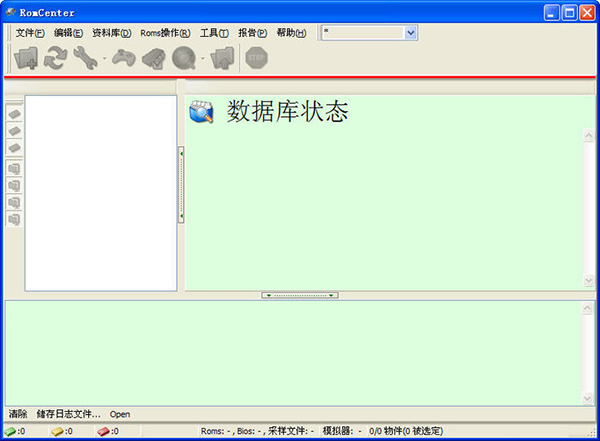The width and height of the screenshot is (600, 441).
Task: Click the third cartridge filter icon in the sidebar
Action: tap(15, 148)
